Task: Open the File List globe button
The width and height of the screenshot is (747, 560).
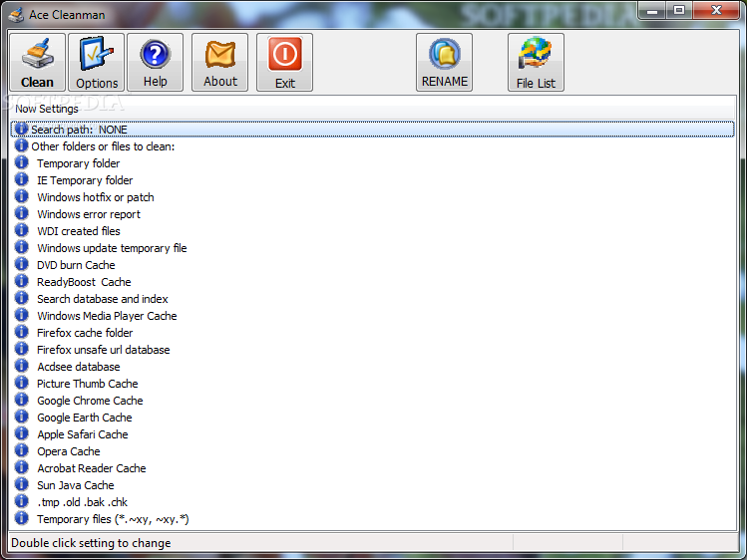Action: pyautogui.click(x=536, y=63)
